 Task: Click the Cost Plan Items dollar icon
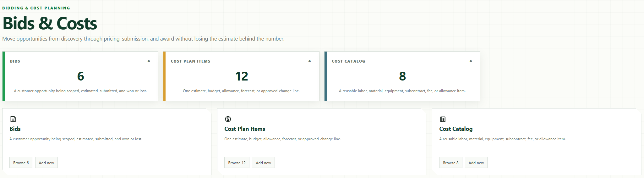click(228, 119)
